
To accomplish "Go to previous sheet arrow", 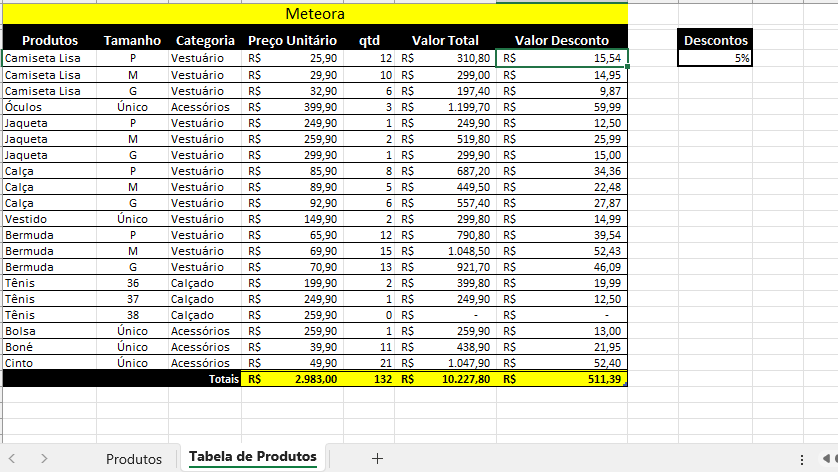I will click(x=12, y=459).
